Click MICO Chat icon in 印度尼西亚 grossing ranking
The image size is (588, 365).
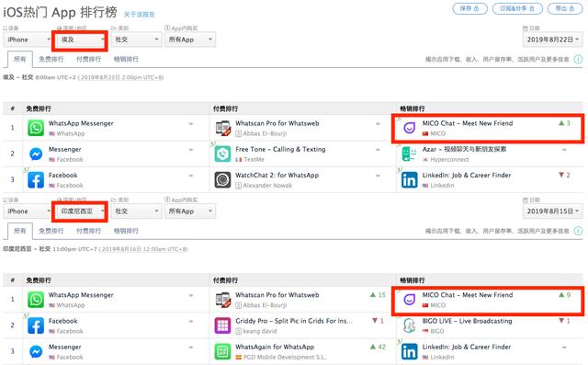(x=409, y=300)
